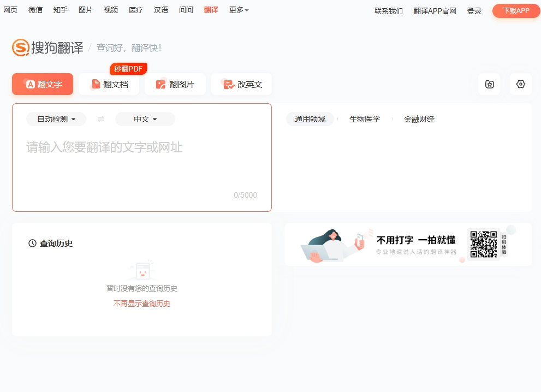Click the swap languages arrows icon
Image resolution: width=541 pixels, height=392 pixels.
coord(100,119)
